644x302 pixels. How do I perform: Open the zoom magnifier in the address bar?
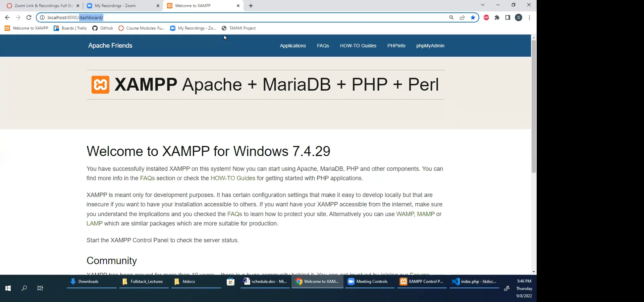pyautogui.click(x=451, y=17)
